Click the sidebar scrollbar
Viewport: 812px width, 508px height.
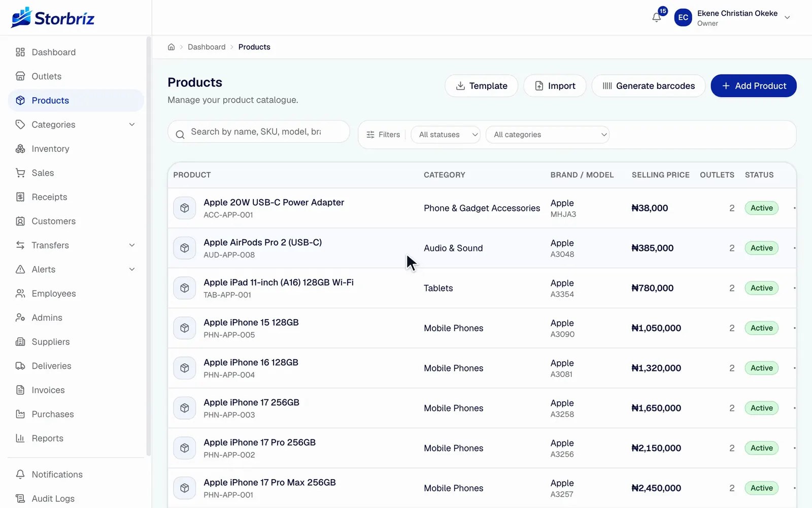[148, 246]
